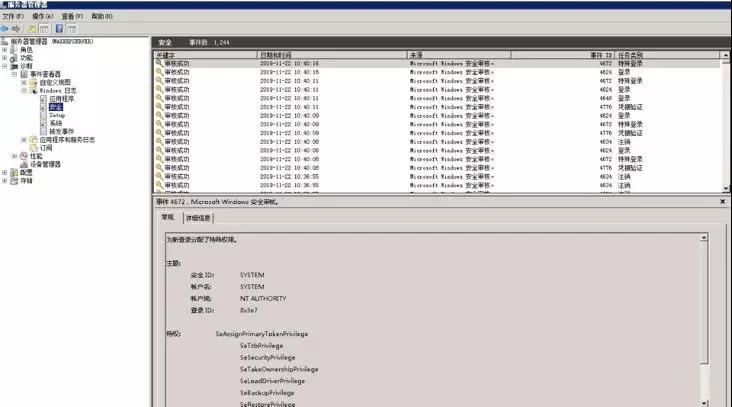Open the 转发事件 log icon
This screenshot has height=407, width=732.
(x=43, y=132)
